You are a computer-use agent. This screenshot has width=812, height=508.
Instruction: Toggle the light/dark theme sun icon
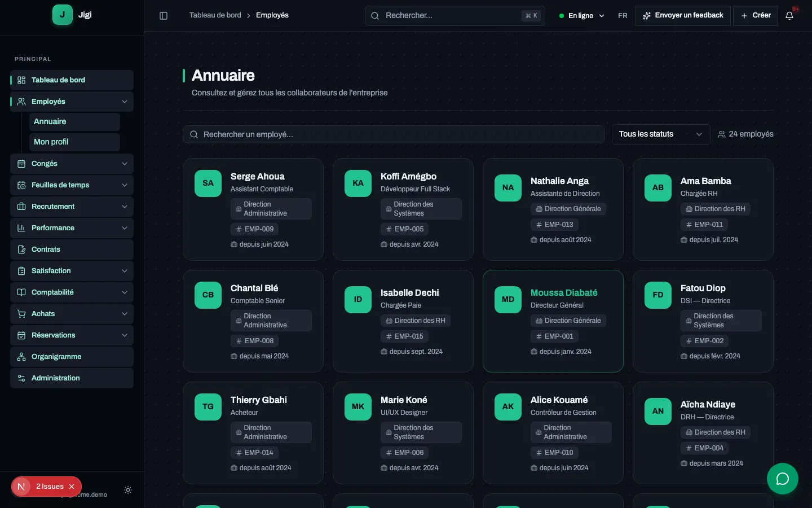pyautogui.click(x=128, y=490)
